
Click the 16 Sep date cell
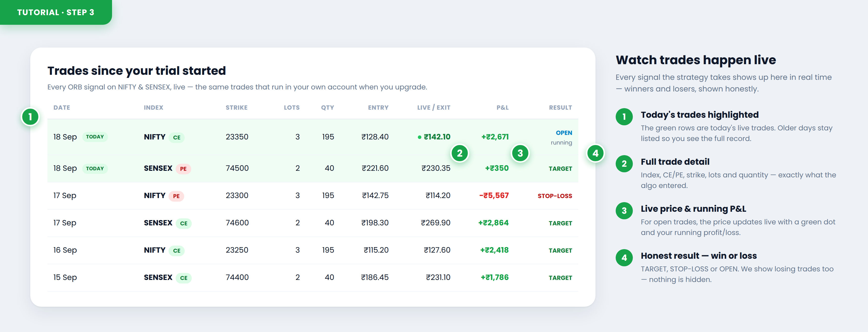point(65,250)
